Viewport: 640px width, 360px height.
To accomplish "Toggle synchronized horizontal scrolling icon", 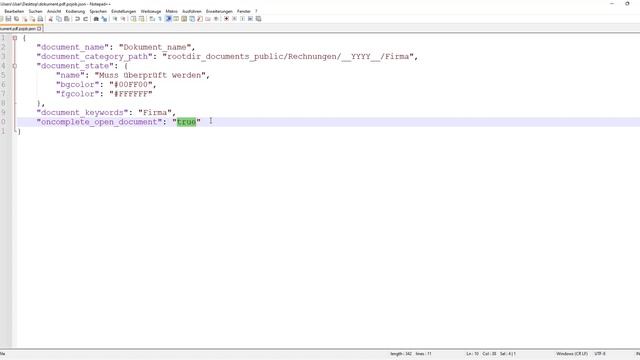I will (x=141, y=19).
